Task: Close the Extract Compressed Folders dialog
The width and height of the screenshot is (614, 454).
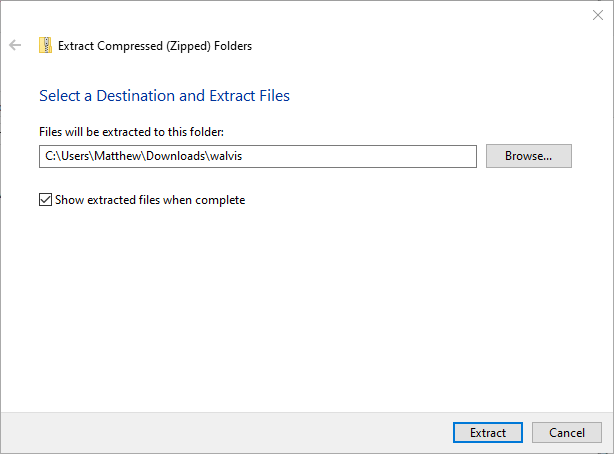Action: (597, 15)
